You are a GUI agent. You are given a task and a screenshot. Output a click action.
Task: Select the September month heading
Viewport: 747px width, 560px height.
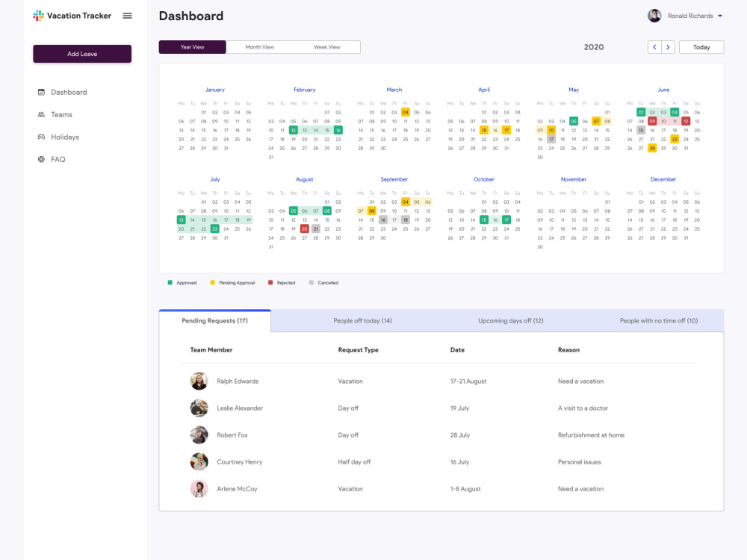(x=394, y=179)
